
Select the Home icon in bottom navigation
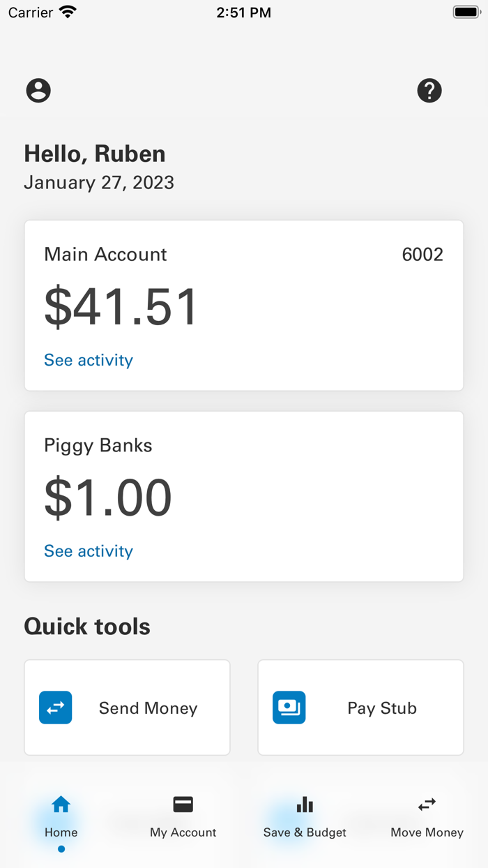(x=61, y=805)
